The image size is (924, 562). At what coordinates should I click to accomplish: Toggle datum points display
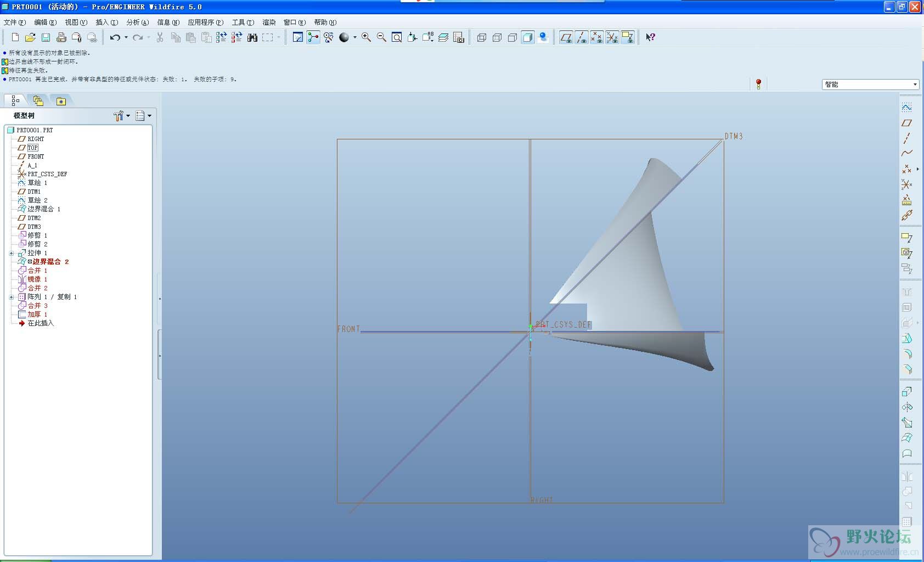point(597,37)
